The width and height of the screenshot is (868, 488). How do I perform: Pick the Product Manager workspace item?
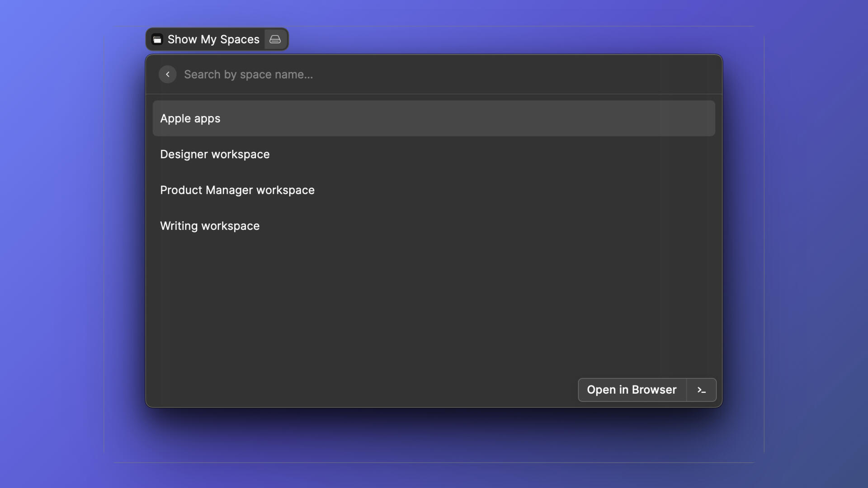(x=237, y=190)
